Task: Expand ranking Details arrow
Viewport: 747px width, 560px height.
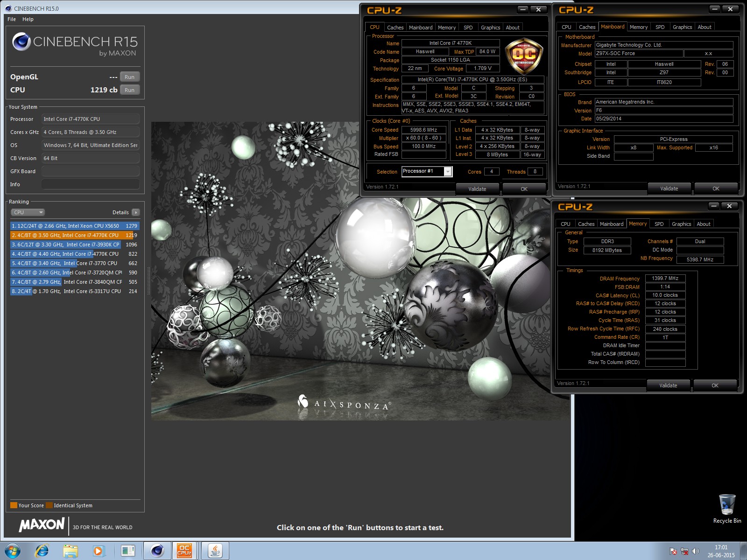Action: [x=136, y=212]
